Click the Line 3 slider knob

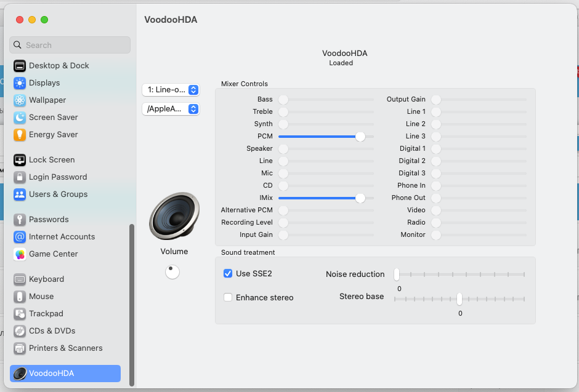(x=436, y=137)
